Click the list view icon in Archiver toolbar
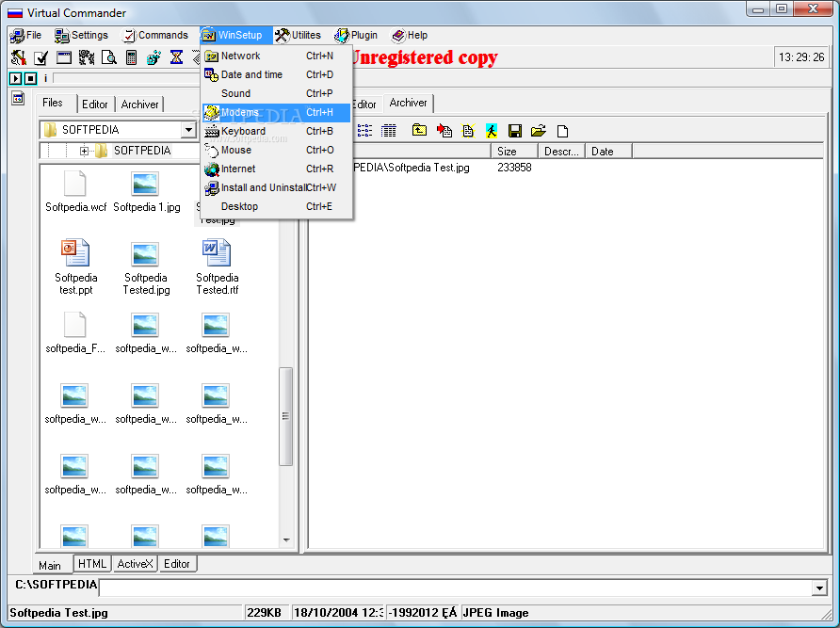Viewport: 840px width, 628px height. coord(364,130)
